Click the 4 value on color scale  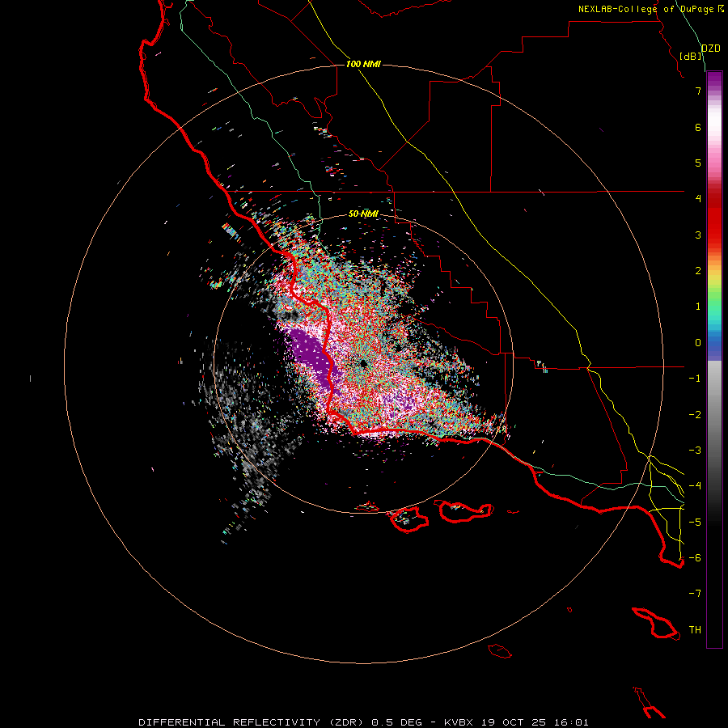coord(698,199)
